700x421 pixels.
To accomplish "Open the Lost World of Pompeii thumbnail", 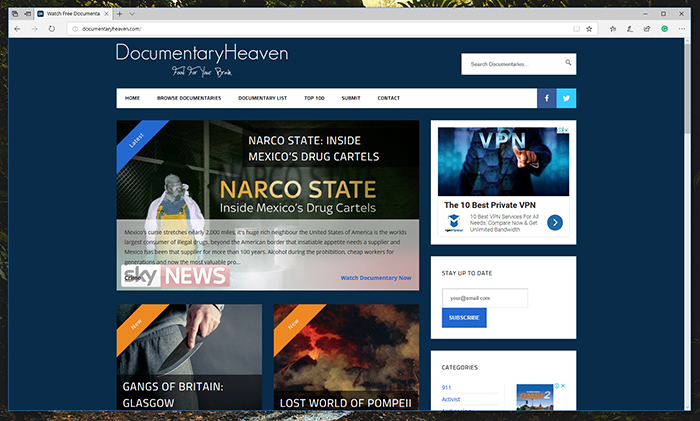I will [x=346, y=357].
